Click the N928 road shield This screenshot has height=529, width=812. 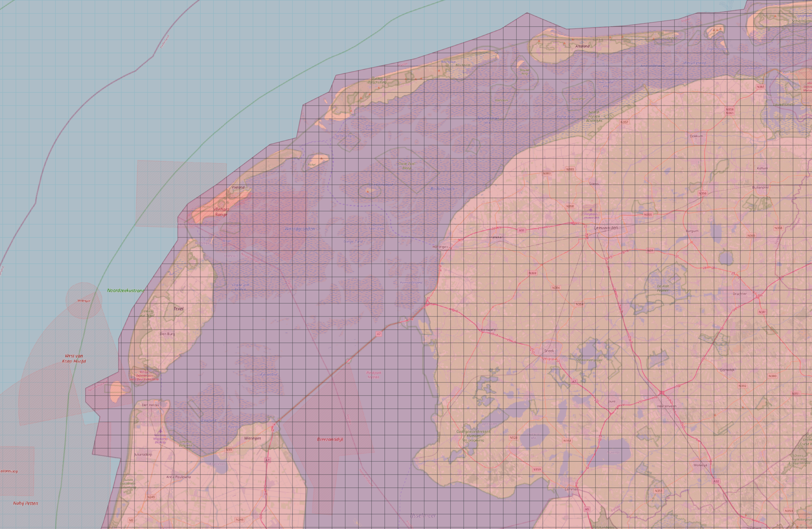click(x=514, y=438)
